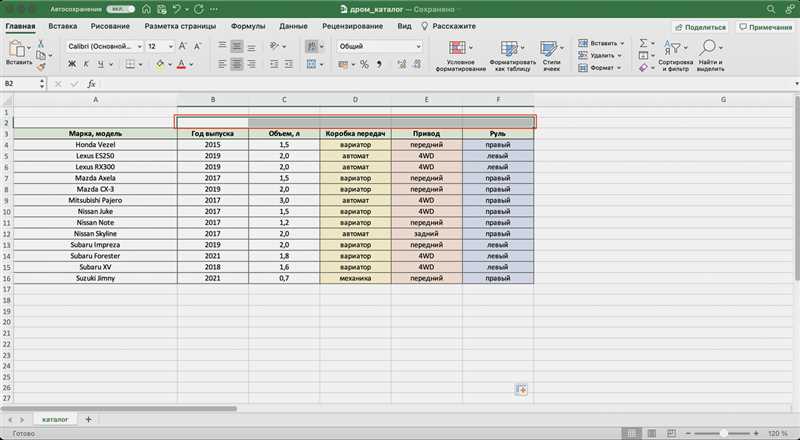Viewport: 800px width, 440px height.
Task: Decrease font size with small A
Action: click(197, 46)
